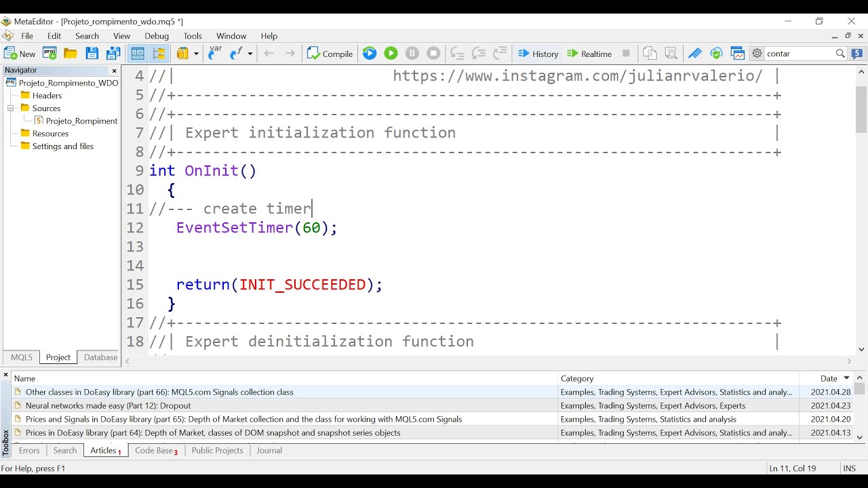868x488 pixels.
Task: Open article 'Neural networks made easy (Part 12): Dropout'
Action: [x=108, y=405]
